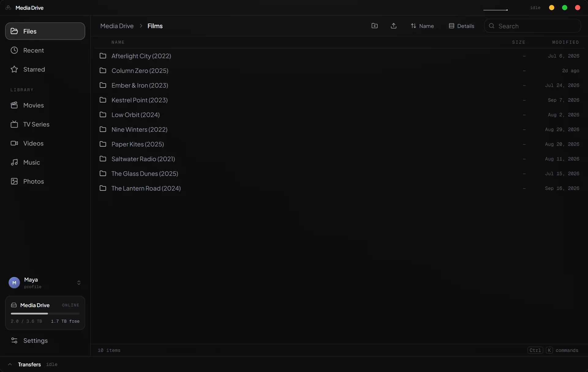Click the 10 items status text

click(x=109, y=350)
